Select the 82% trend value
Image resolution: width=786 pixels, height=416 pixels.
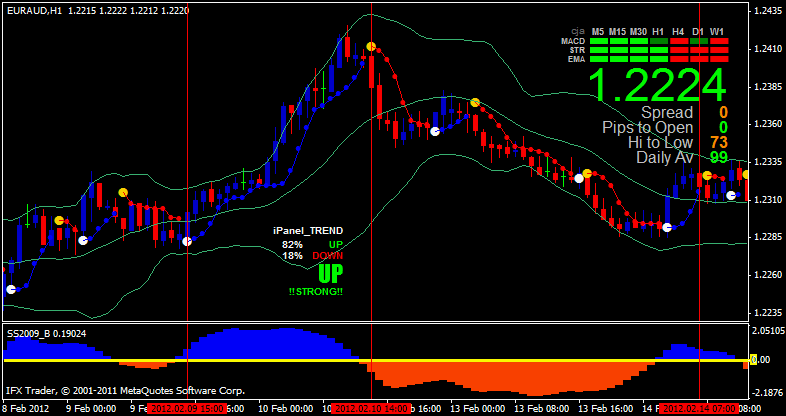pyautogui.click(x=292, y=245)
